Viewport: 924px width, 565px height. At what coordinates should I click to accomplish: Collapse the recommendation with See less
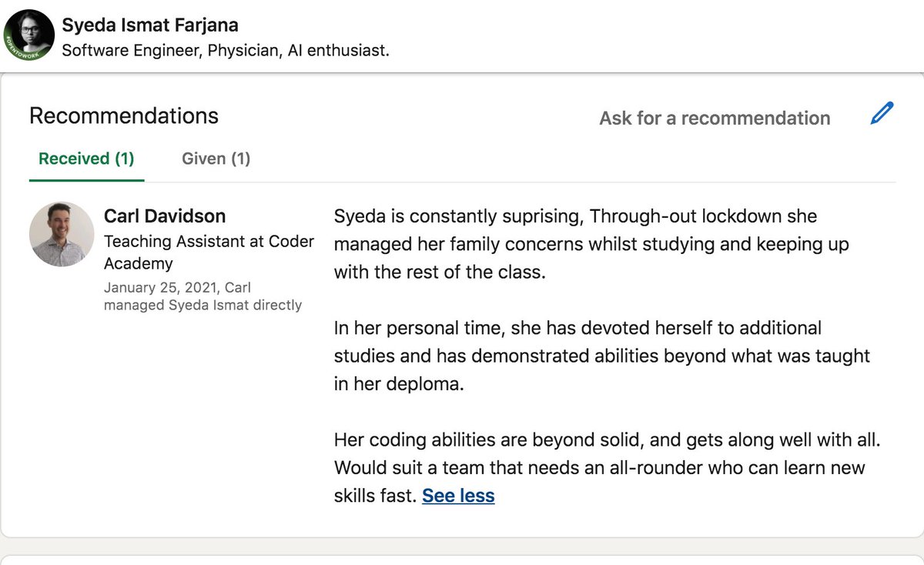(458, 496)
